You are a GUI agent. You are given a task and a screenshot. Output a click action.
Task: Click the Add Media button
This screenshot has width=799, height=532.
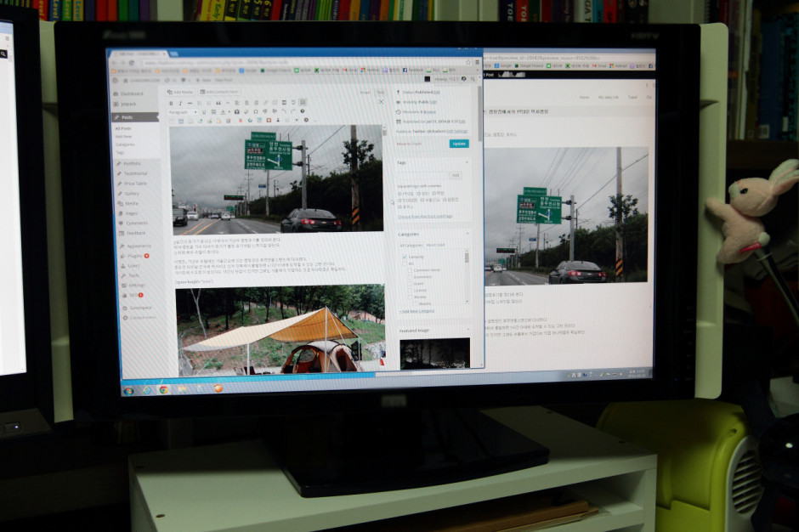tap(181, 92)
